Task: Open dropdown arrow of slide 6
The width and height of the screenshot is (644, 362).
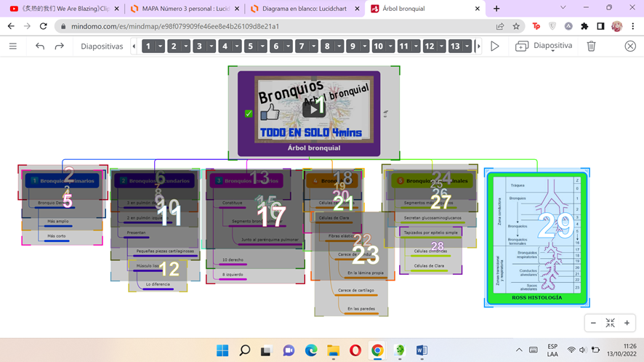Action: click(x=289, y=46)
